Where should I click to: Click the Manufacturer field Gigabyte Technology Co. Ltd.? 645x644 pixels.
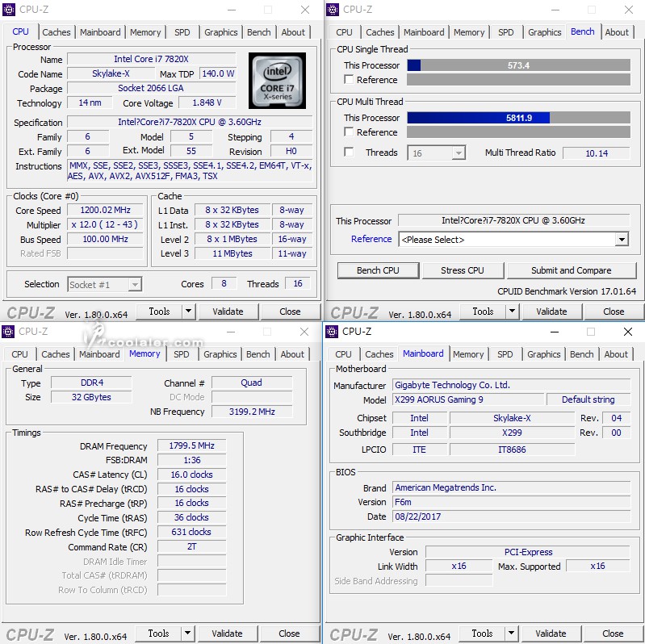(511, 385)
